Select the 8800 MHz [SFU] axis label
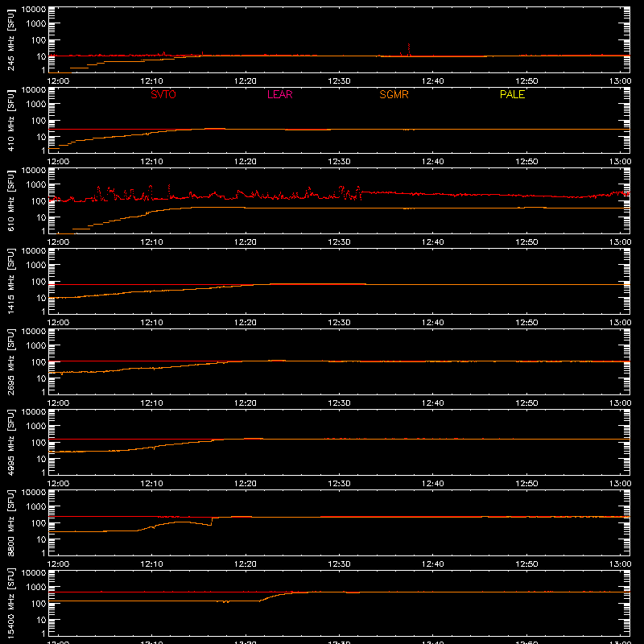Screen dimensions: 644x644 click(x=11, y=522)
